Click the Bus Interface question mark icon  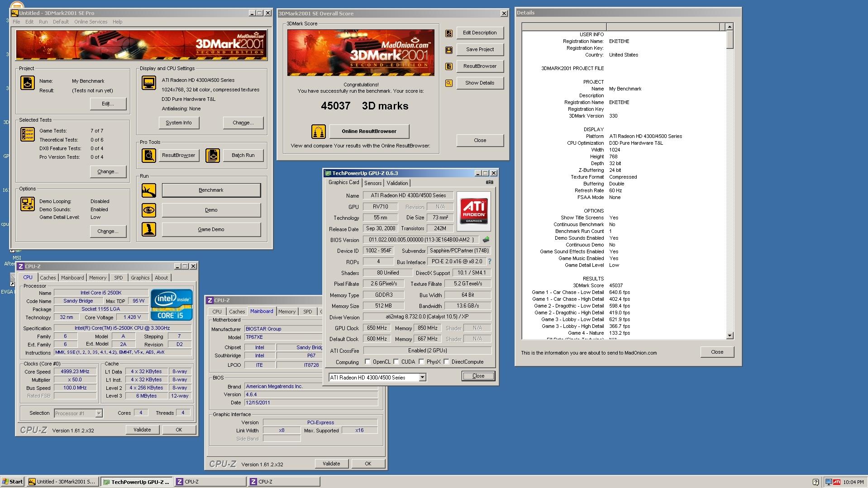[490, 261]
